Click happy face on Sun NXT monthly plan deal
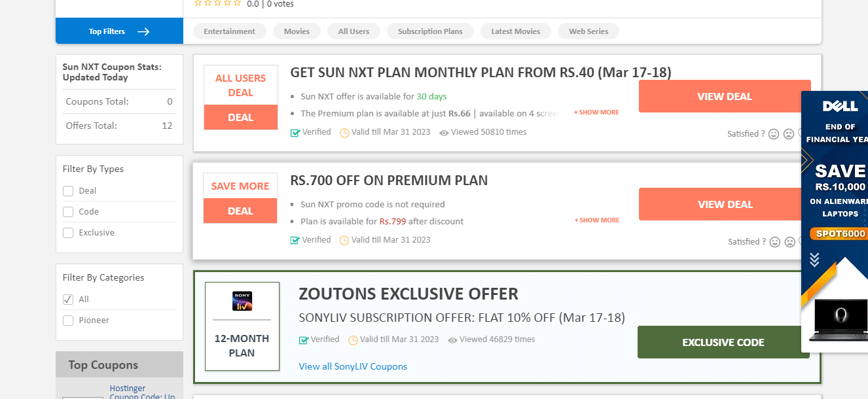The image size is (868, 399). 774,134
